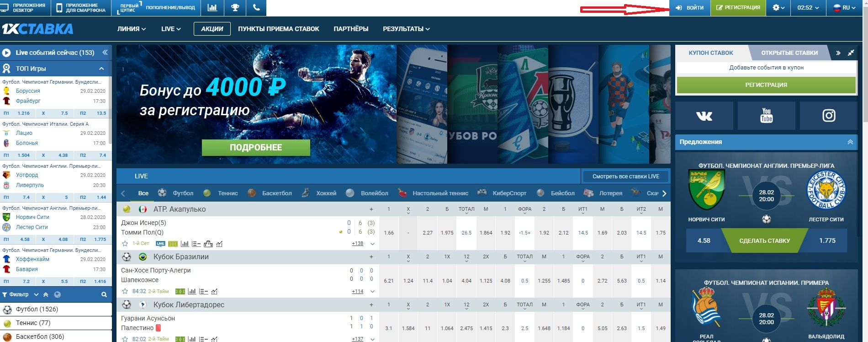Open the settings gear dropdown
Screen dimensions: 868x342
pyautogui.click(x=778, y=8)
